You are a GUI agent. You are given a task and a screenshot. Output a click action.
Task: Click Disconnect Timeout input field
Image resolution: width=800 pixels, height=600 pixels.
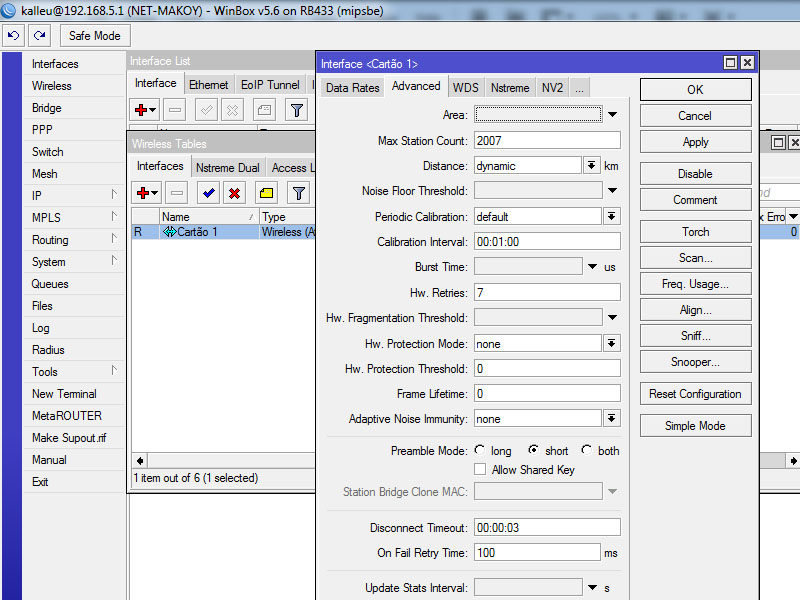(547, 527)
